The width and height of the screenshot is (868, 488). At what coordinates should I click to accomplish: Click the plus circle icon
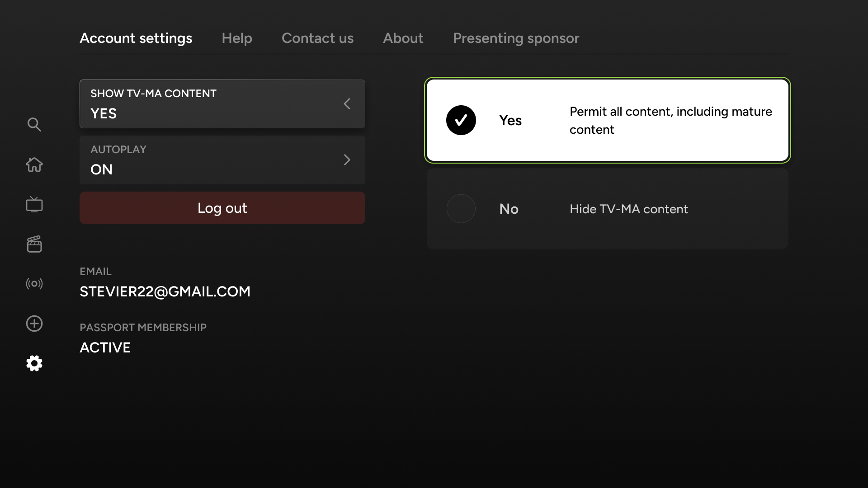(x=34, y=324)
